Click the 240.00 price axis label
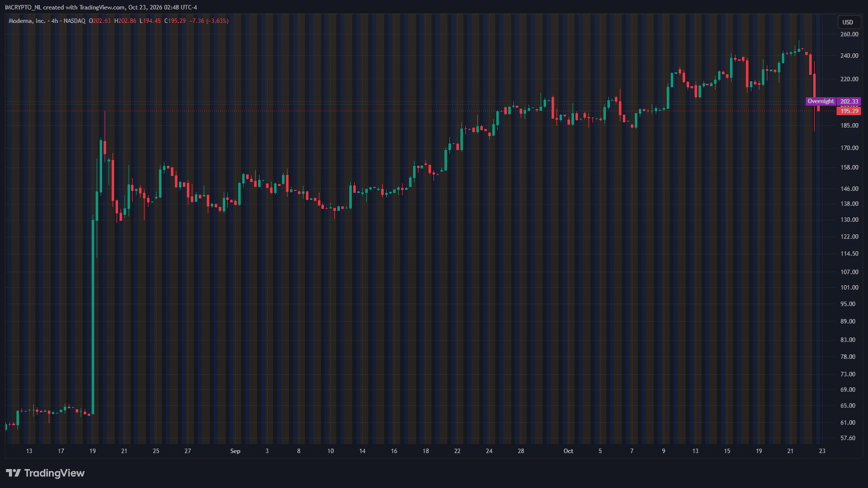 coord(849,56)
